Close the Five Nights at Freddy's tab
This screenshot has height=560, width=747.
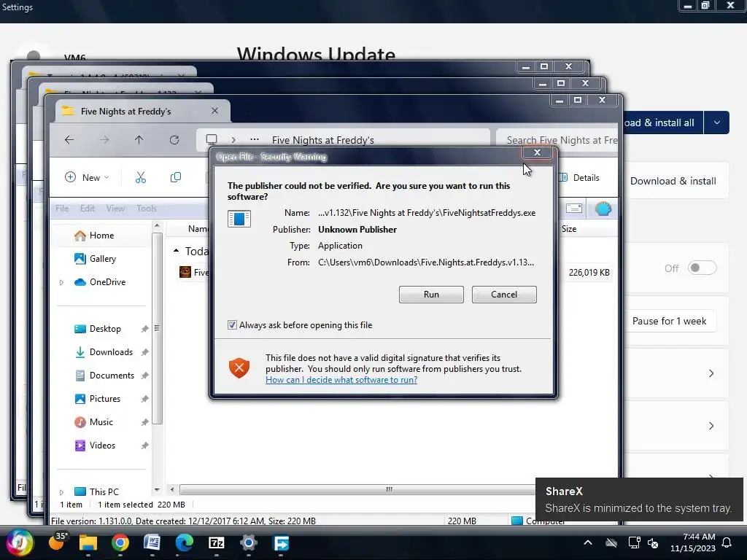click(215, 111)
